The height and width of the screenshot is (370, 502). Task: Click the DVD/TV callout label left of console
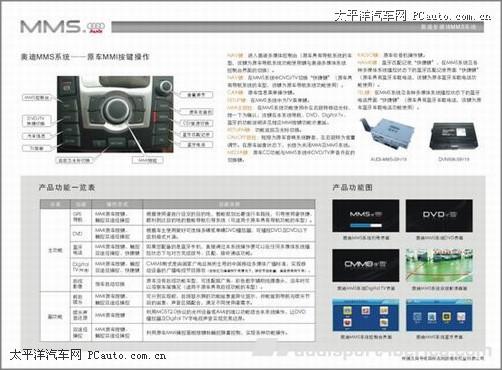pos(38,121)
